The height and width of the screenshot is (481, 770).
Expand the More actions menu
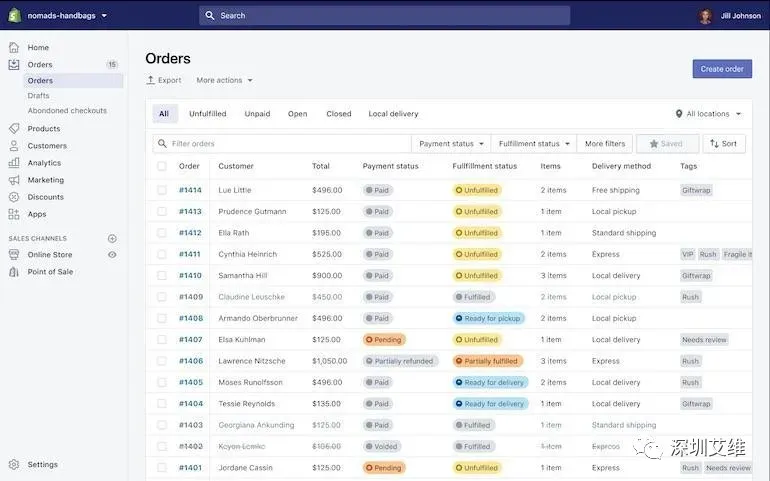[224, 80]
